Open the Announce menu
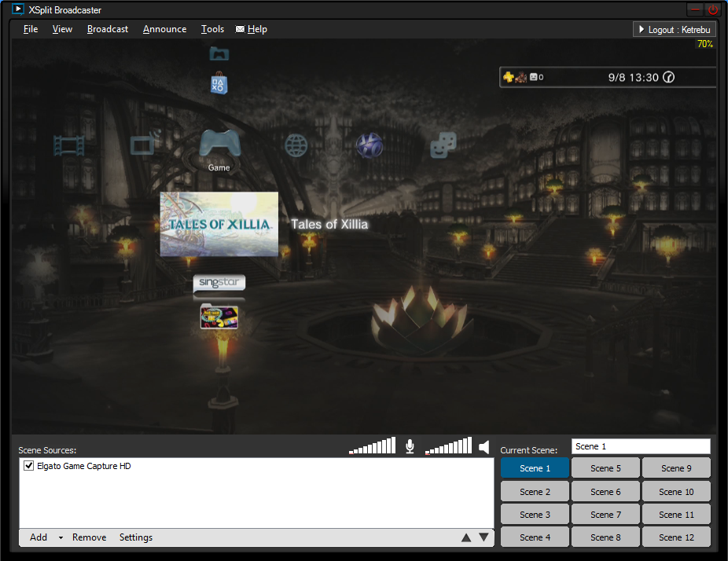 pos(165,29)
